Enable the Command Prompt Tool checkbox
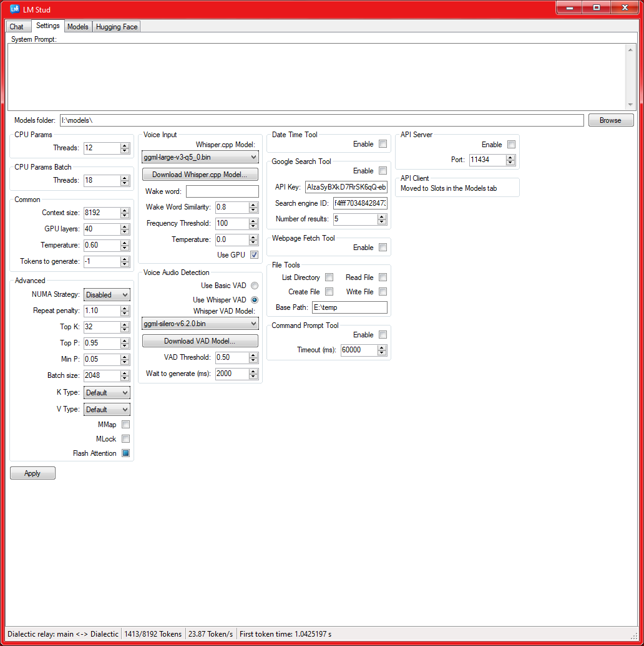The image size is (644, 646). coord(383,334)
